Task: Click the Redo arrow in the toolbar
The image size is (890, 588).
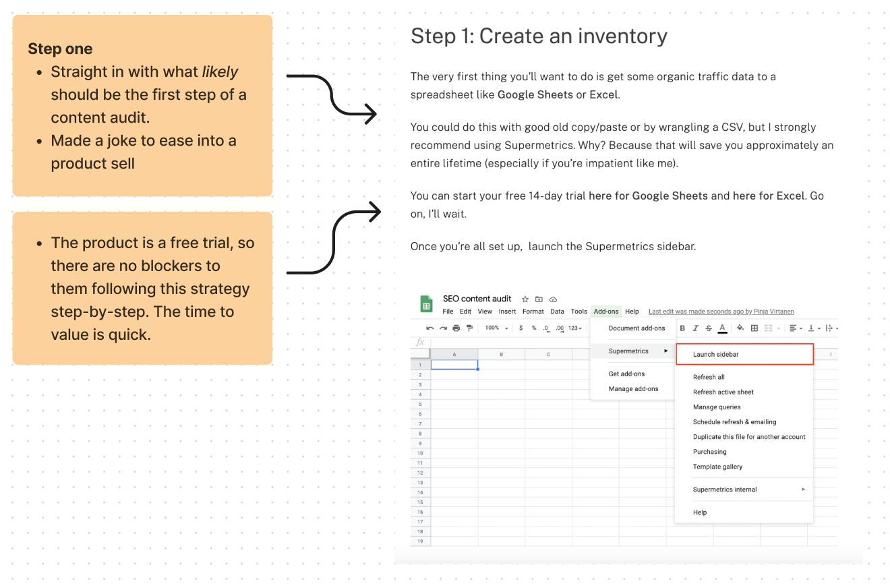Action: tap(443, 328)
